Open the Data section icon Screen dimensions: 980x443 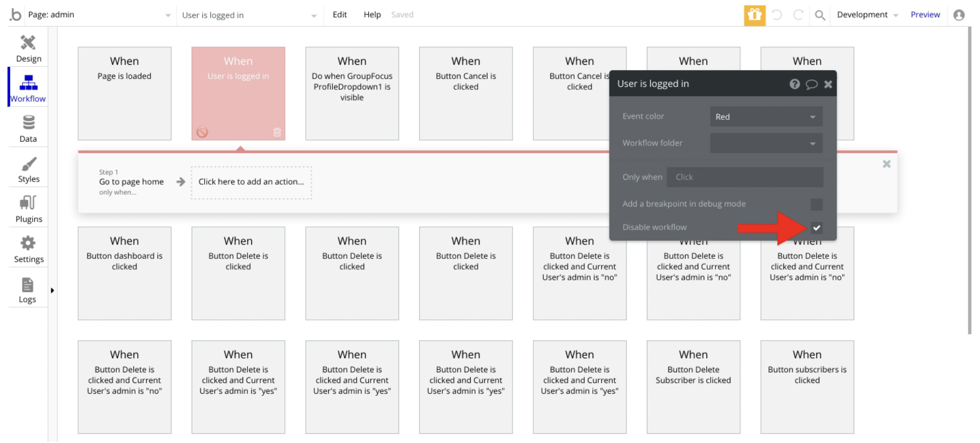pos(28,128)
